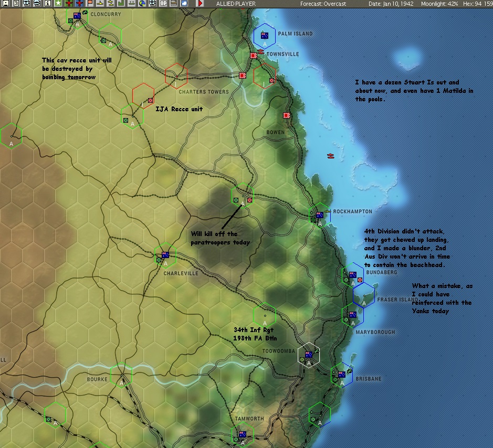
Task: Select the allied unit hex southwest of Bourke
Action: pos(55,415)
